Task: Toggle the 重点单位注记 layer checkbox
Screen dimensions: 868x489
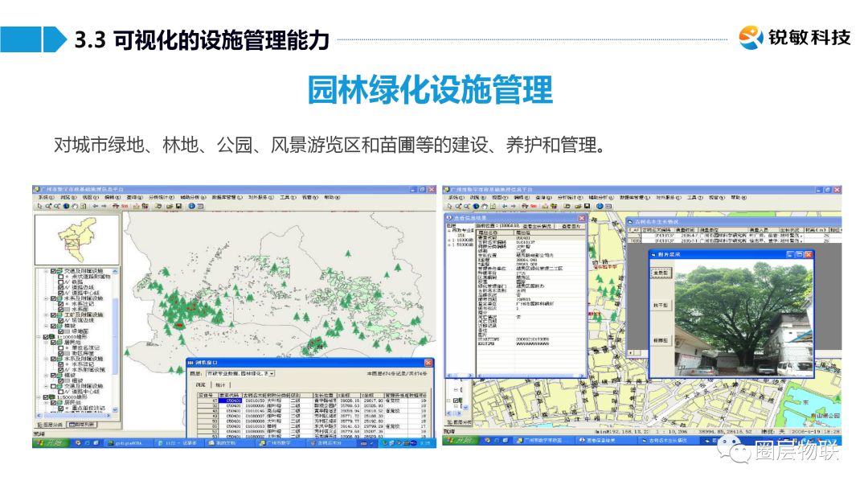Action: [61, 408]
